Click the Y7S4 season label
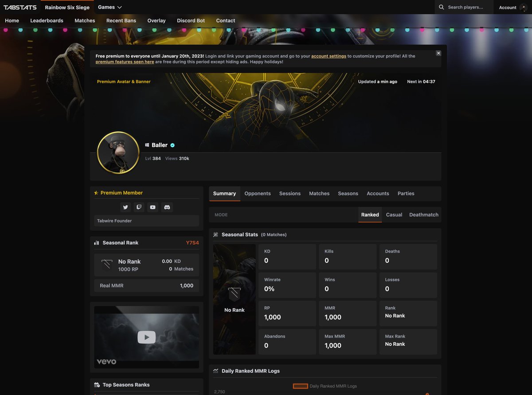Screen dimensions: 532x395 tap(192, 243)
